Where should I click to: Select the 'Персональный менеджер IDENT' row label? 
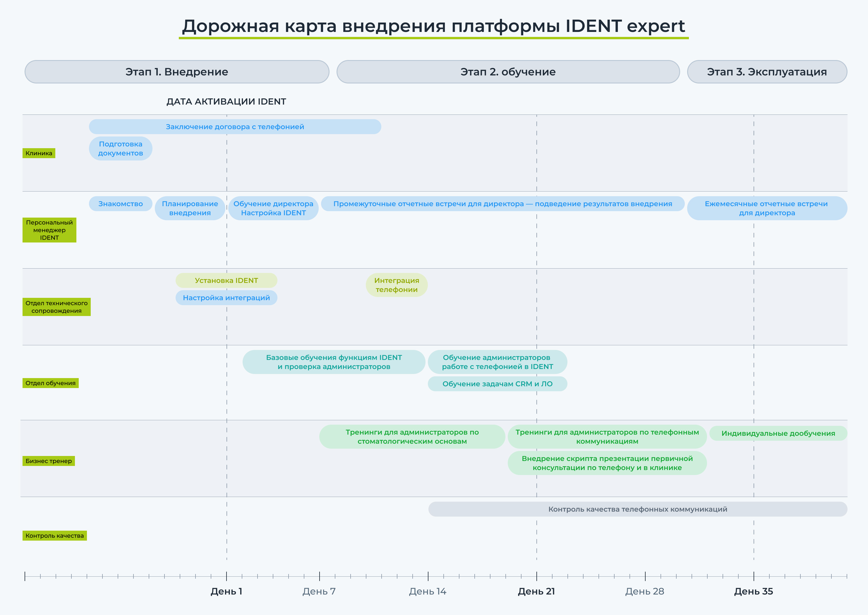pos(49,230)
